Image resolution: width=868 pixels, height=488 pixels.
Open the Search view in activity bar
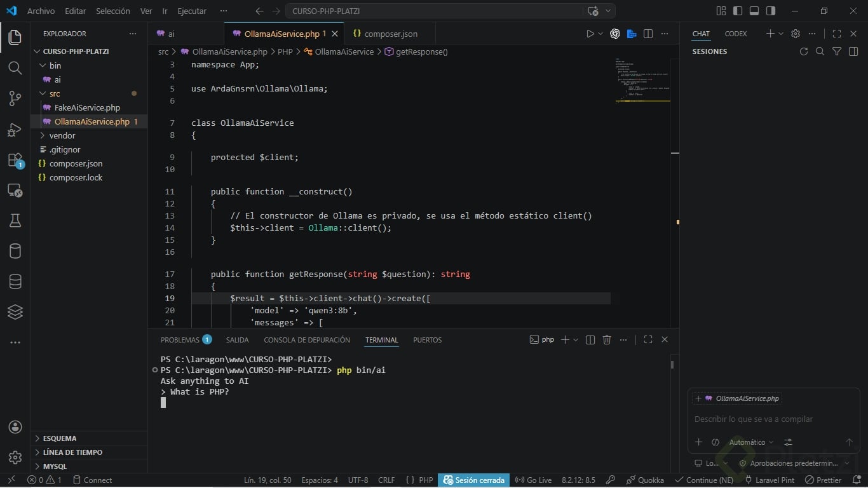[x=15, y=67]
